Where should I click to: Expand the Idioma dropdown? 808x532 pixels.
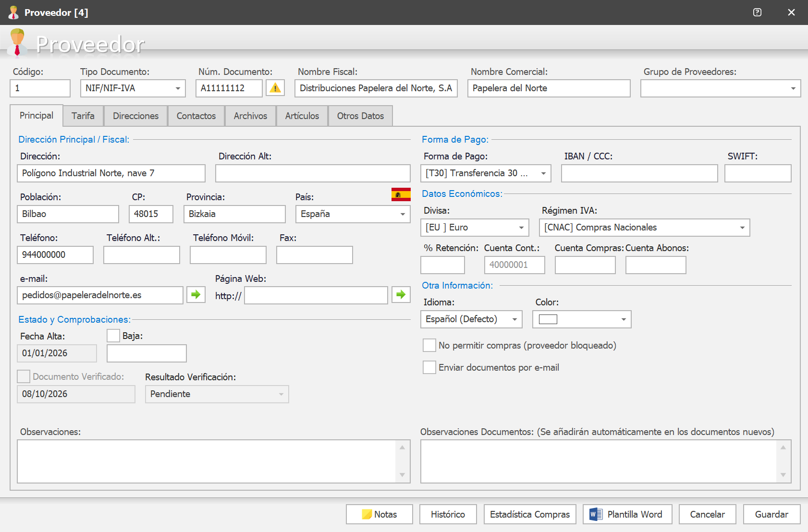(514, 319)
